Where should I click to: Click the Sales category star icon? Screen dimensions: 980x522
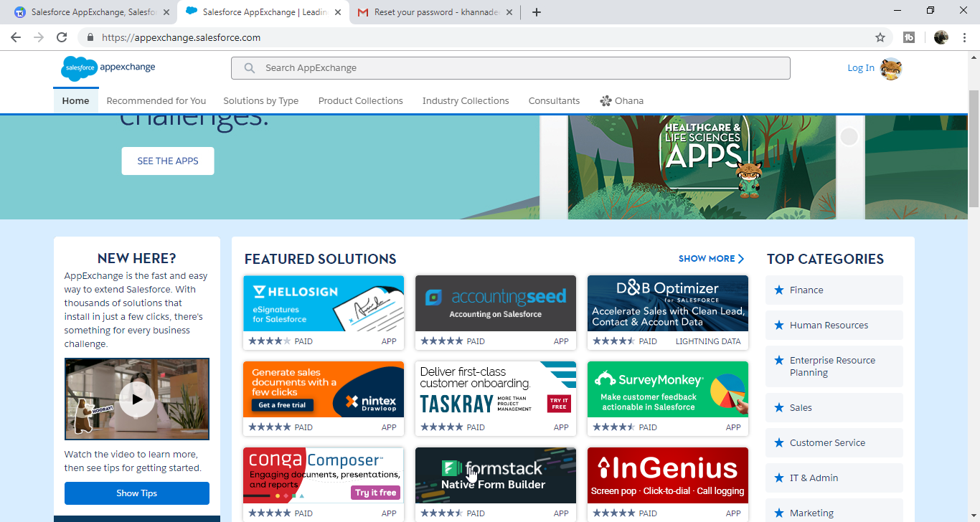click(x=779, y=408)
